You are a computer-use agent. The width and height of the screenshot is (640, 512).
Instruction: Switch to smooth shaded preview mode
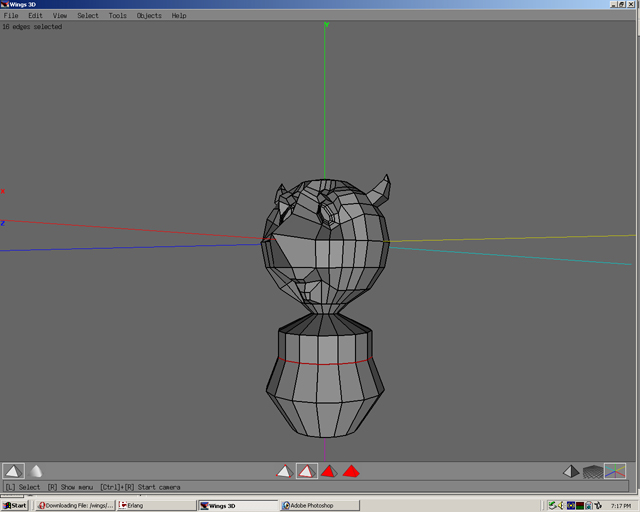36,471
